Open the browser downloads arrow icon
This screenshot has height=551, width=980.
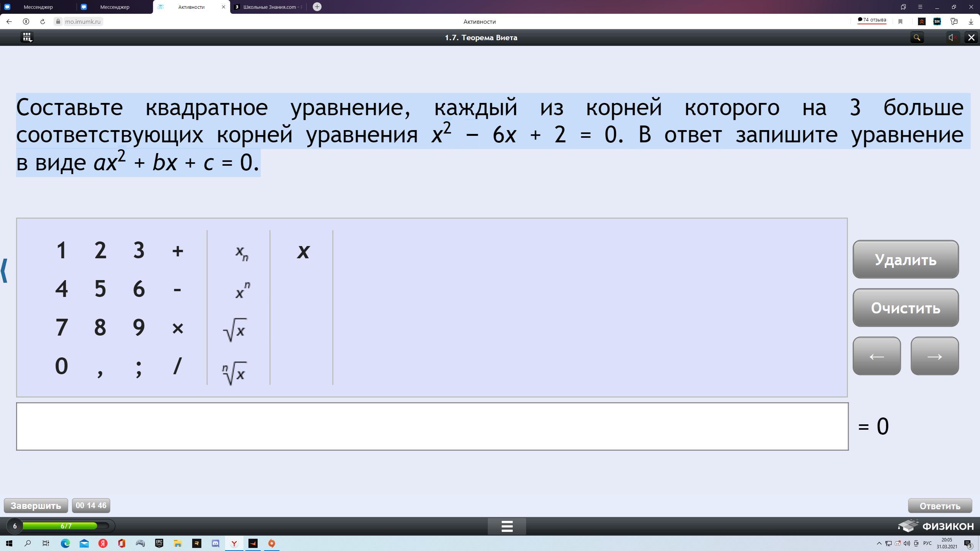tap(970, 22)
